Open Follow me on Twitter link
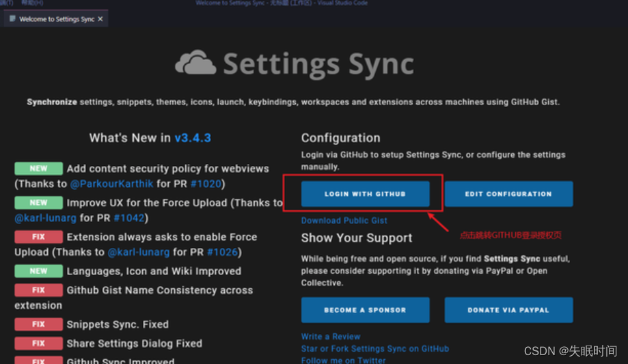Screen dimensions: 628x364 (343, 360)
